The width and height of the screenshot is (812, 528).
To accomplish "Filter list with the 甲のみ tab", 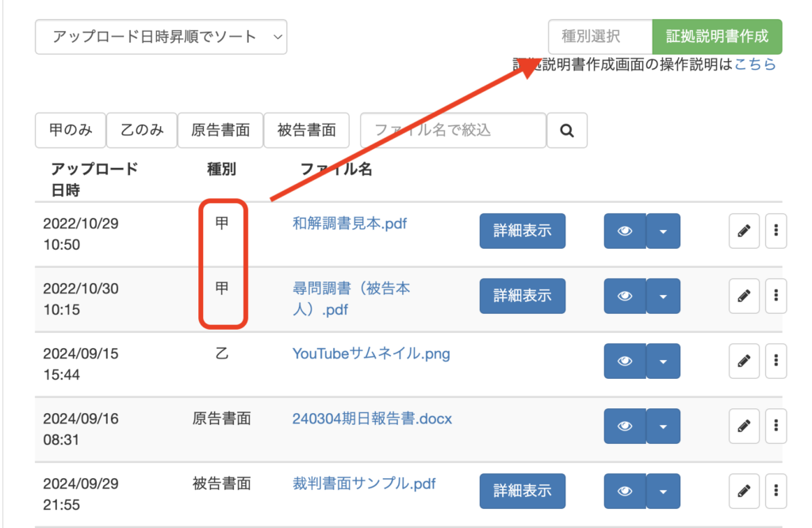I will [70, 130].
